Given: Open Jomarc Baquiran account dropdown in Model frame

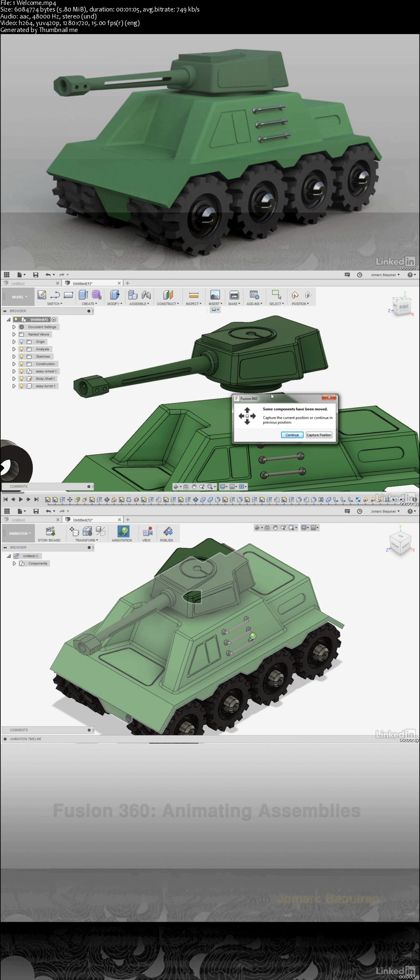Looking at the screenshot, I should (385, 275).
